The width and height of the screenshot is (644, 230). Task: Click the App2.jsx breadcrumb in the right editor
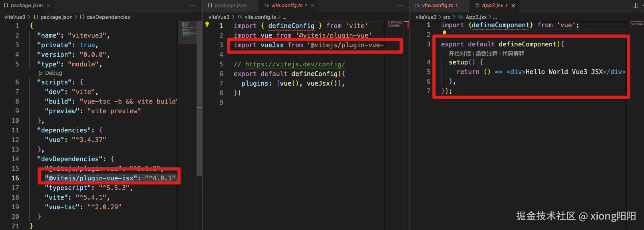pos(476,17)
